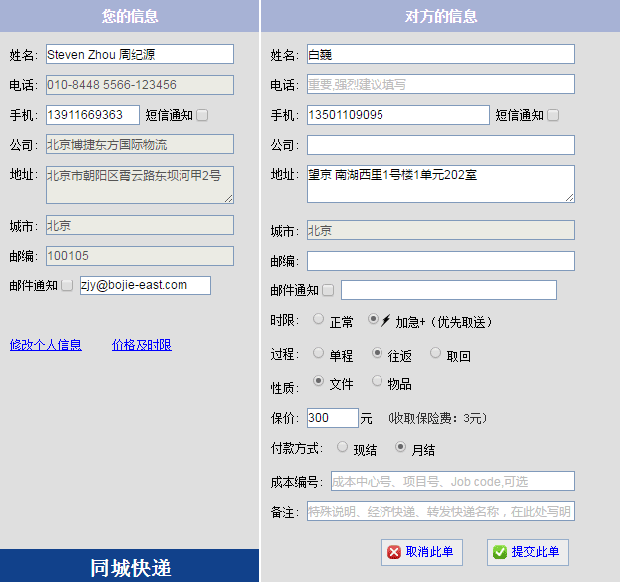Focus recipient 公司 empty field
Screen dimensions: 620x582
(x=441, y=145)
